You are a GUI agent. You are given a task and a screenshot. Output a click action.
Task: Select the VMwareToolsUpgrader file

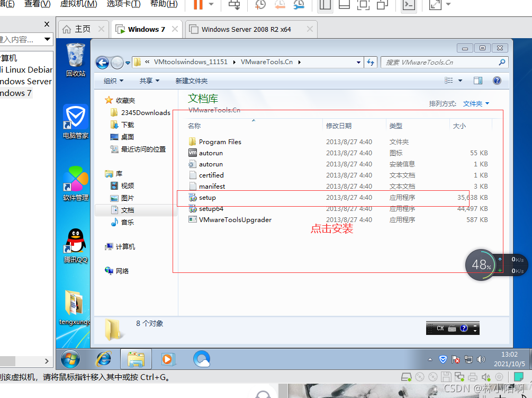(339, 220)
